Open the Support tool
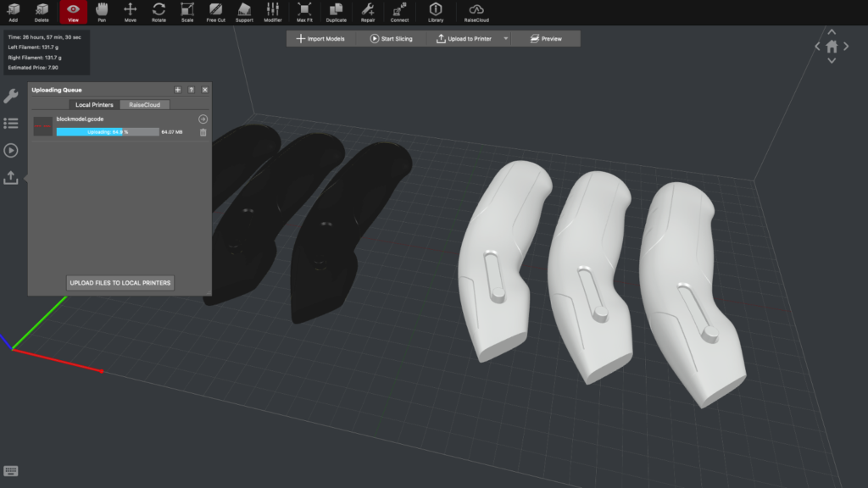The width and height of the screenshot is (868, 488). coord(244,13)
